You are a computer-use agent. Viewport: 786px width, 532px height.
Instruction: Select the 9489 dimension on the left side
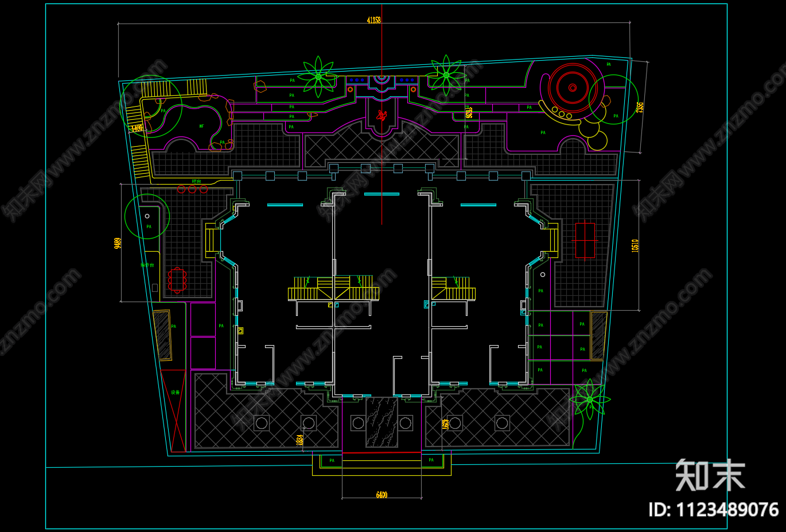tap(118, 243)
